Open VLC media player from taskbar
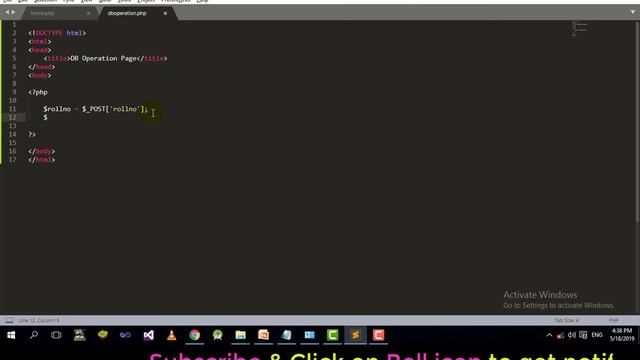 click(x=171, y=335)
